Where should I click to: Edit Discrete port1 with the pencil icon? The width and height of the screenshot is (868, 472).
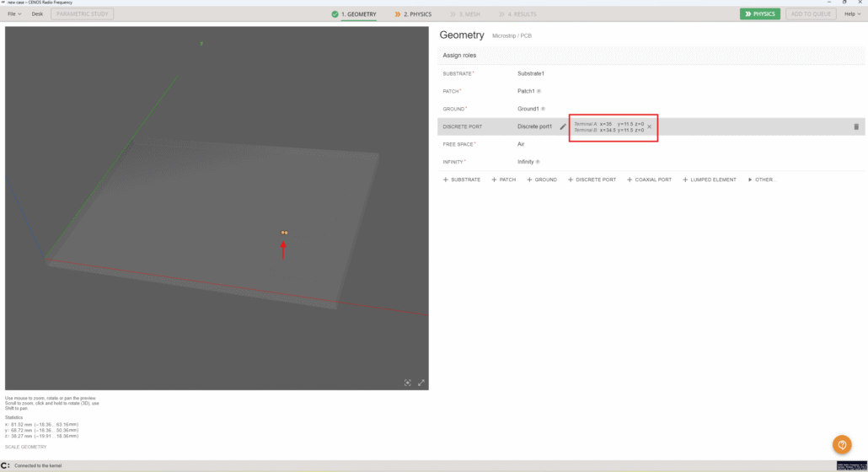pos(563,126)
